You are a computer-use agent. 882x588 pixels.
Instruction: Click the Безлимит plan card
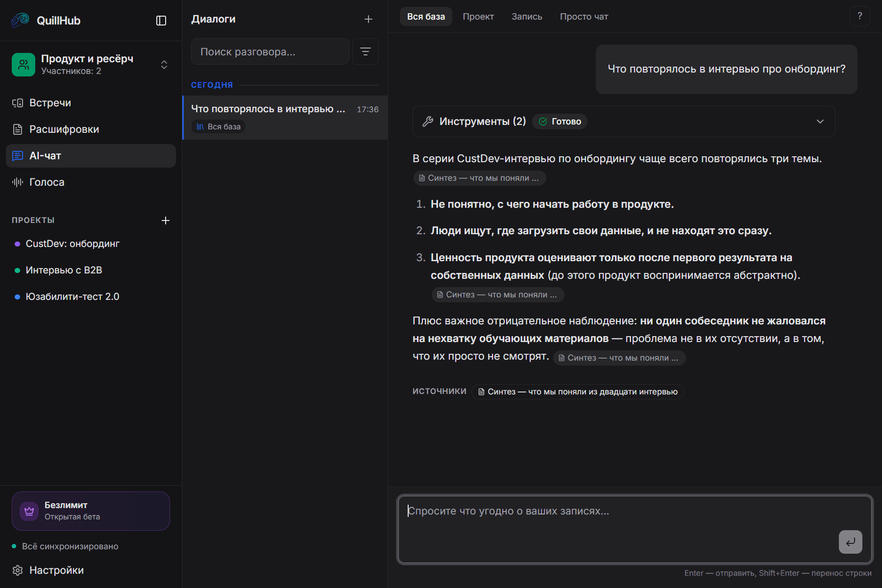(x=91, y=511)
